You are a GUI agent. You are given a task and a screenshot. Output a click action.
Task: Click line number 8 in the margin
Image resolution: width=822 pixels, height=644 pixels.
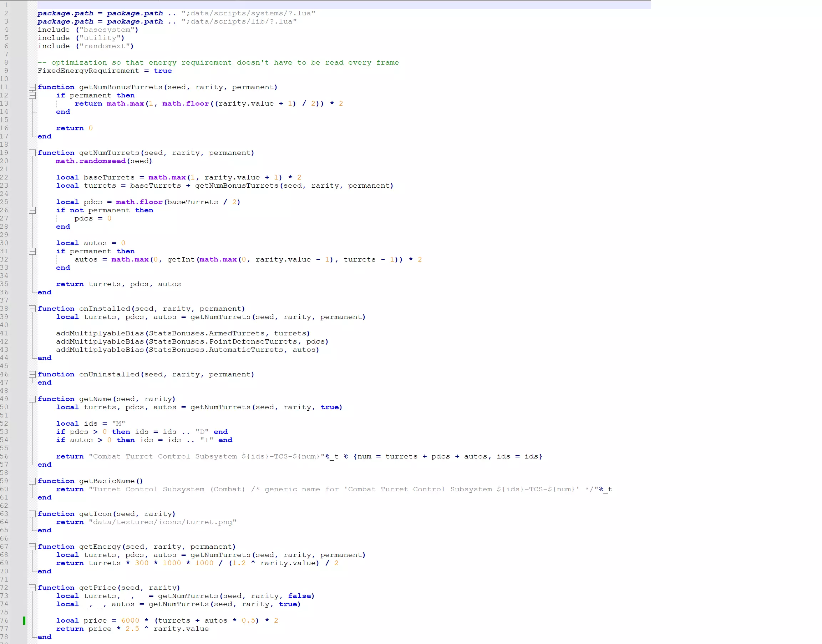click(x=6, y=62)
